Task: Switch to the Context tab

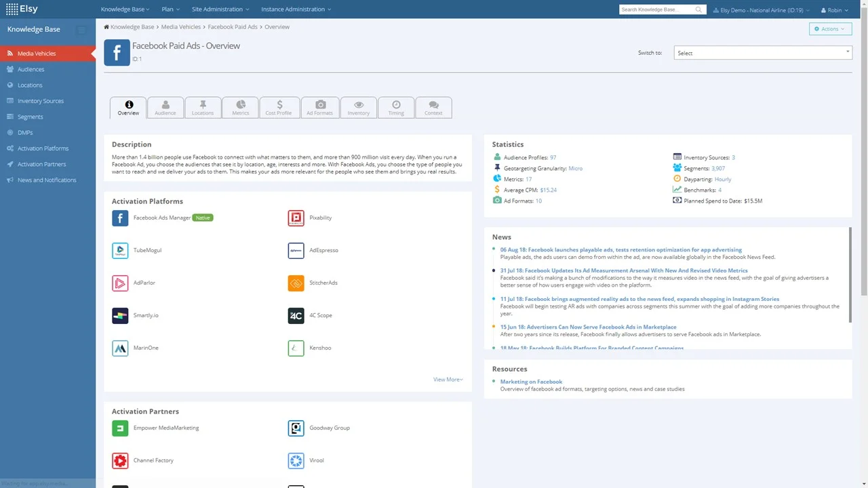Action: (x=433, y=108)
